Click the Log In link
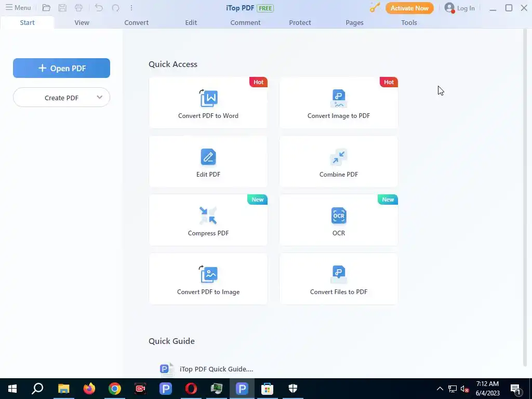Image resolution: width=532 pixels, height=399 pixels. click(x=465, y=8)
